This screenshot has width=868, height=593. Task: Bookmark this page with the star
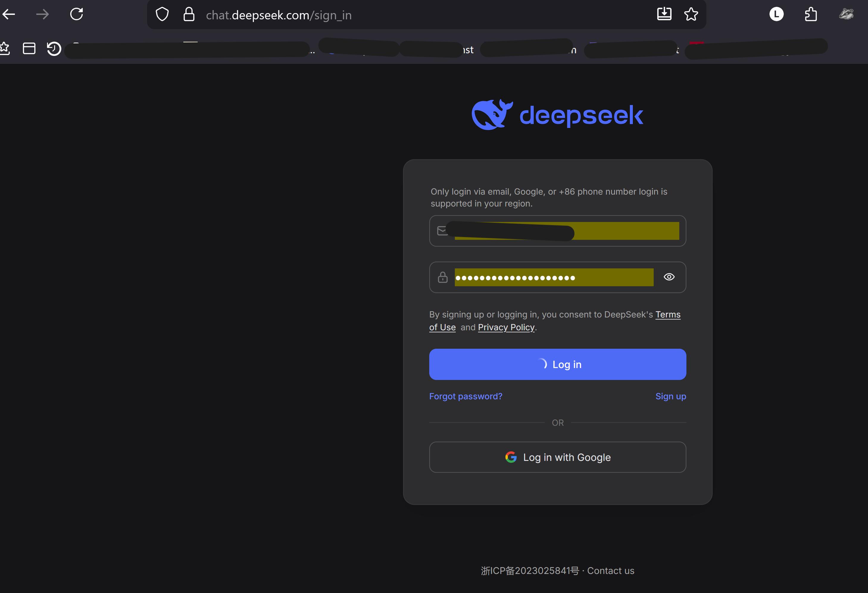click(x=691, y=14)
